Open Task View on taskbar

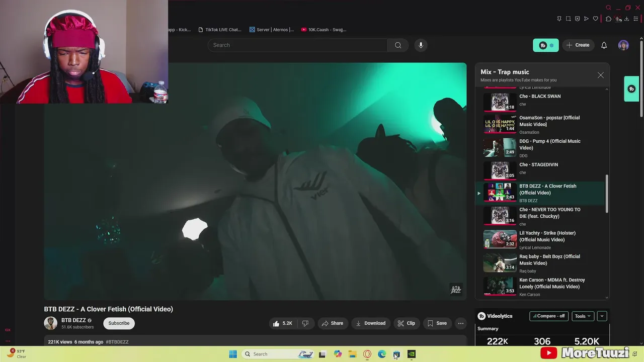coord(322,354)
